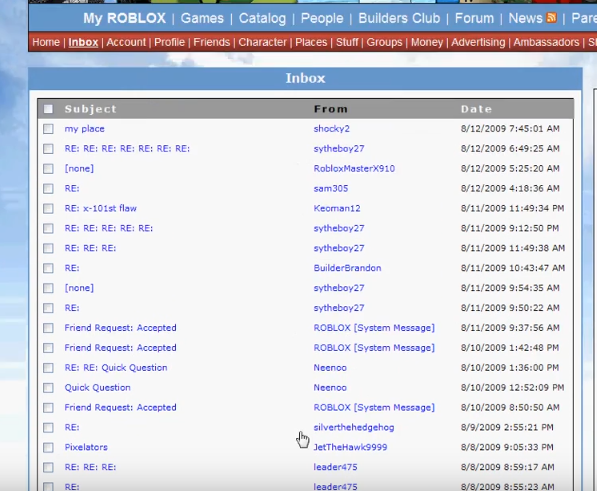
Task: Open Friends in the sub-menu
Action: pos(212,42)
